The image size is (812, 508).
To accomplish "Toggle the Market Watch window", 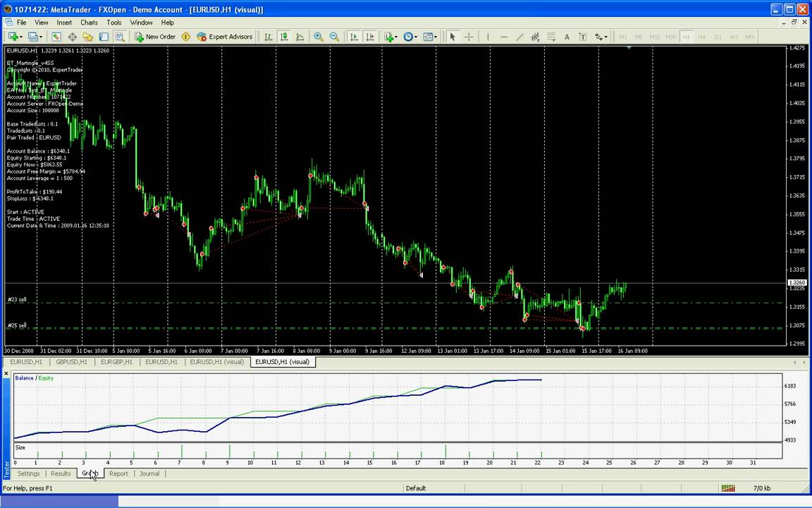I will (x=56, y=37).
